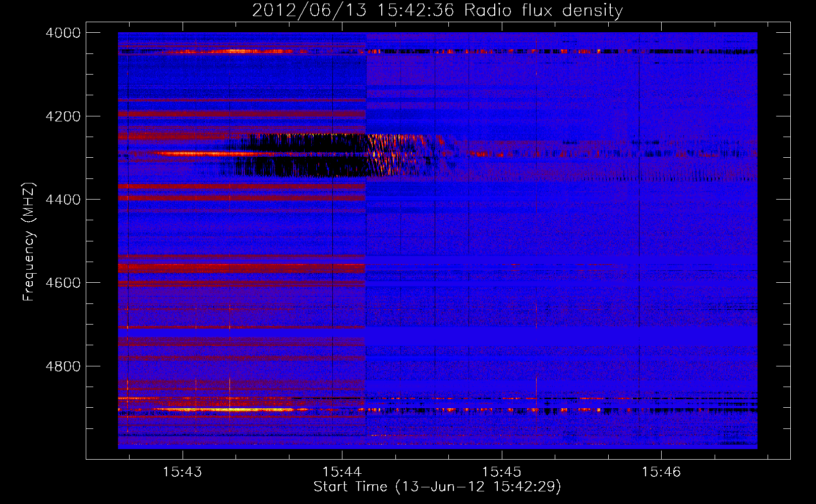The image size is (816, 504).
Task: Click the '4200' frequency axis label
Action: click(x=63, y=116)
